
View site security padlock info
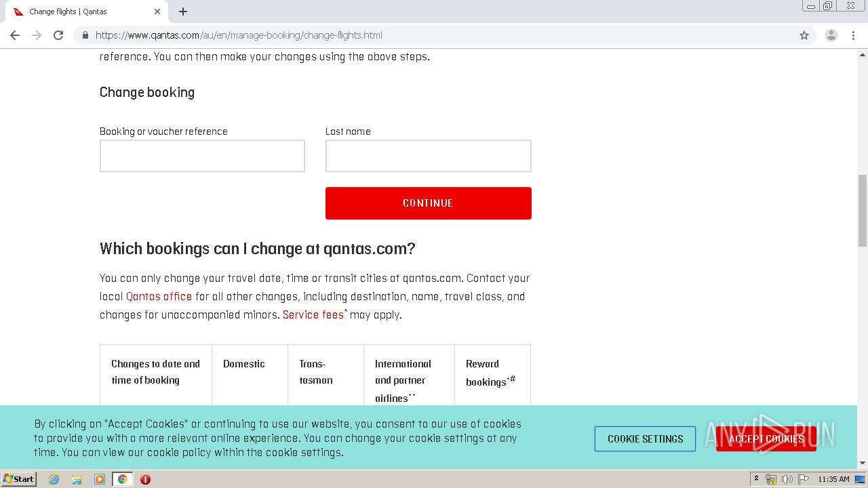click(85, 35)
